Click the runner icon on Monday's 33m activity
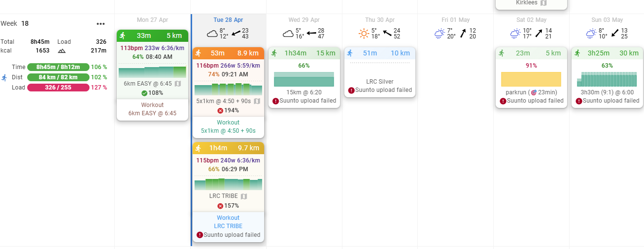 coord(123,36)
